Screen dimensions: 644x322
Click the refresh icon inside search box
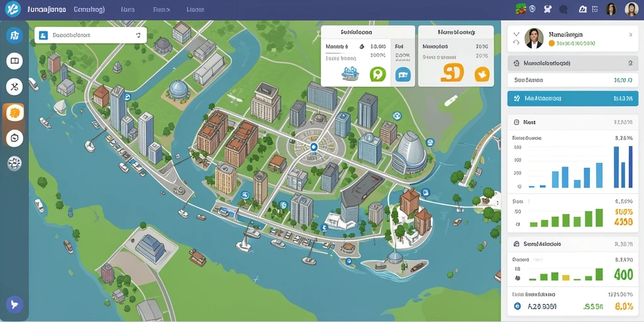click(138, 36)
